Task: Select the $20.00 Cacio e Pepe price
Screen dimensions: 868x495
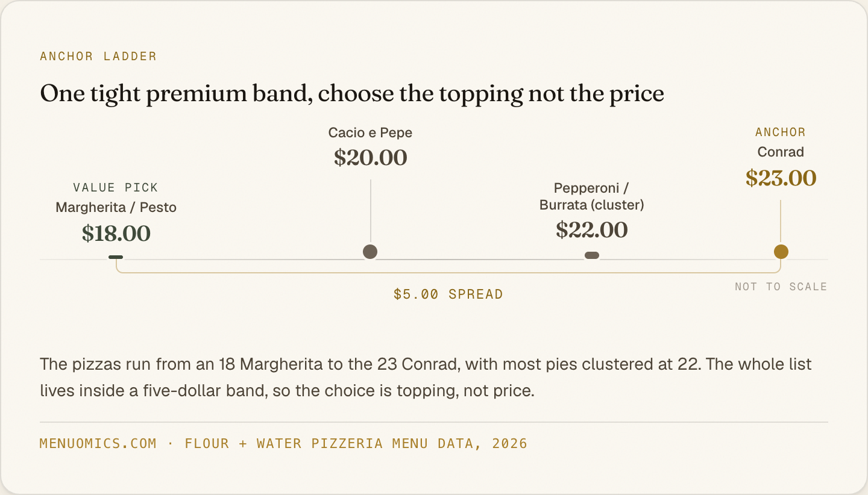Action: pyautogui.click(x=371, y=158)
